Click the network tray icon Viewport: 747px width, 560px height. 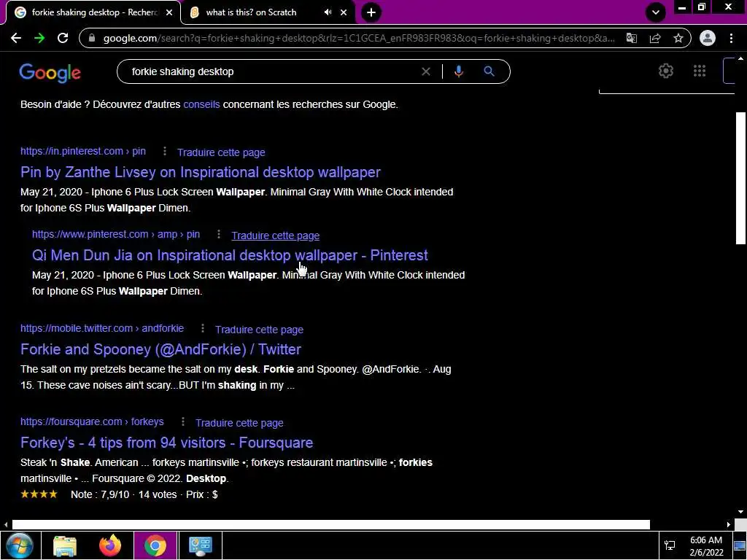pyautogui.click(x=670, y=545)
